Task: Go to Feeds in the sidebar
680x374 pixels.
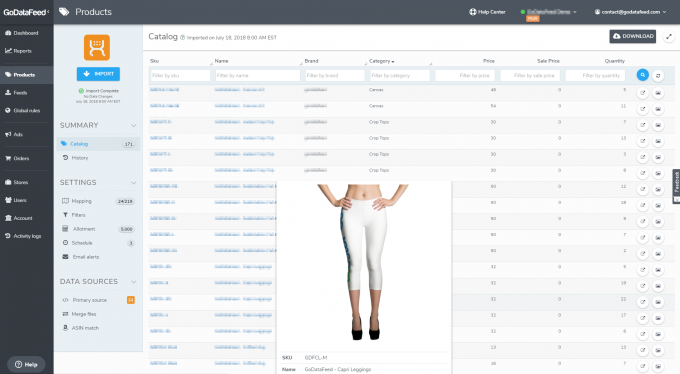Action: coord(16,92)
